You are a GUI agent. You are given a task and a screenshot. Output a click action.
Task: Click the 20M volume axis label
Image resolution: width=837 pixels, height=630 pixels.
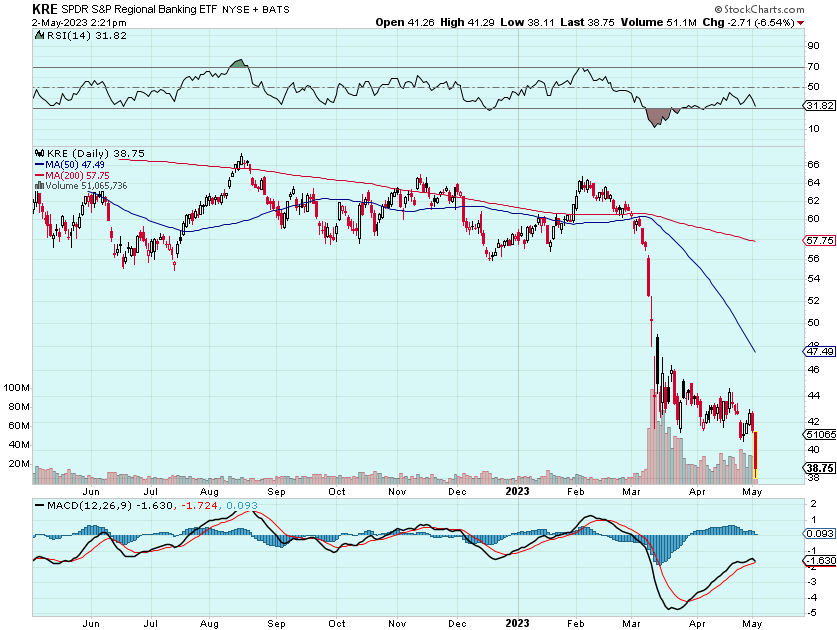(x=19, y=463)
